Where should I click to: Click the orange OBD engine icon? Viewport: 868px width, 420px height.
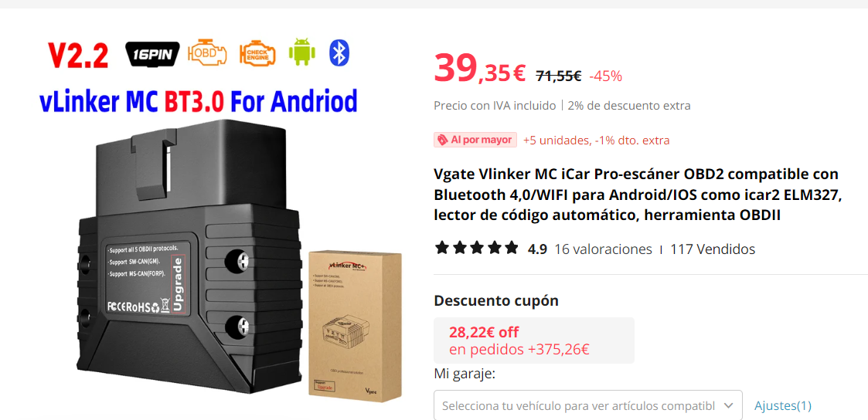tap(208, 52)
